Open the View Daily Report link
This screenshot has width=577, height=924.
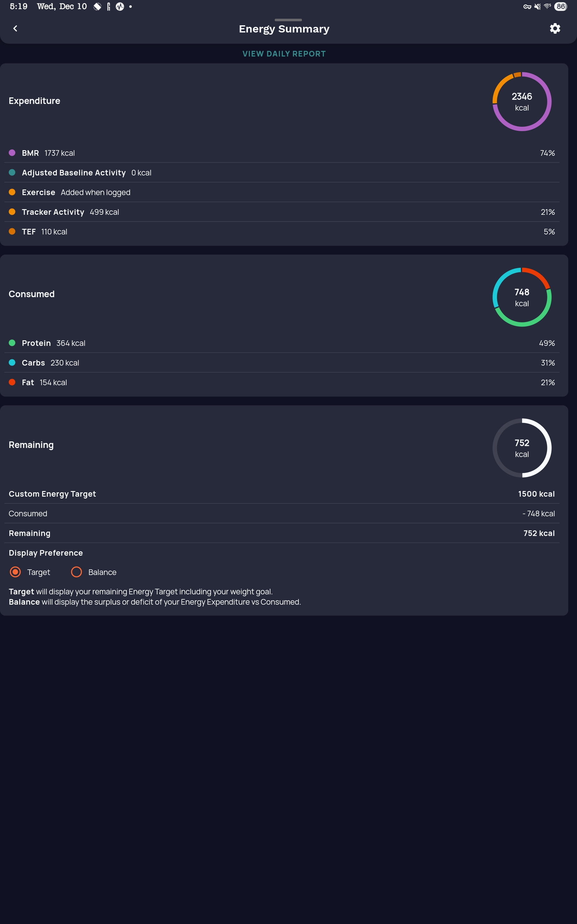(284, 54)
